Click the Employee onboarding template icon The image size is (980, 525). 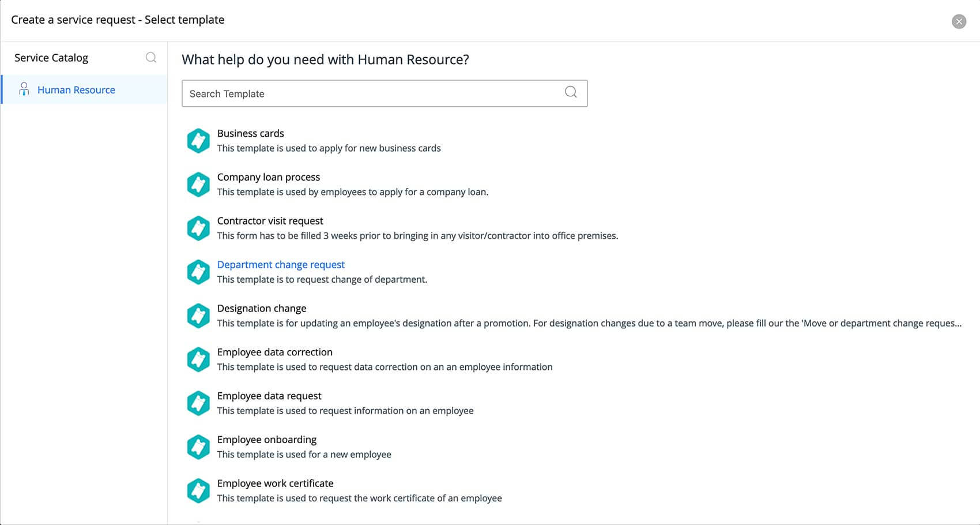[198, 447]
